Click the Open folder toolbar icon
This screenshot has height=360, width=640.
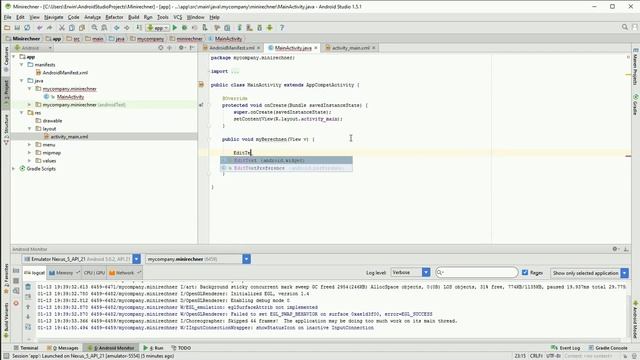(7, 28)
